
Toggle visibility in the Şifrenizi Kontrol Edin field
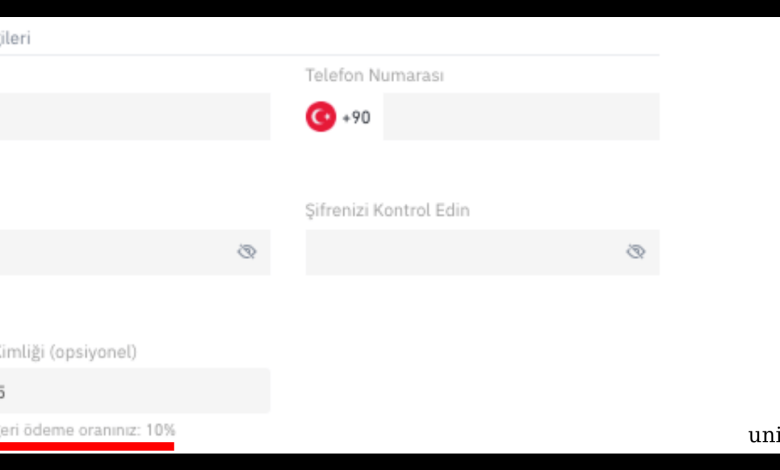[636, 252]
